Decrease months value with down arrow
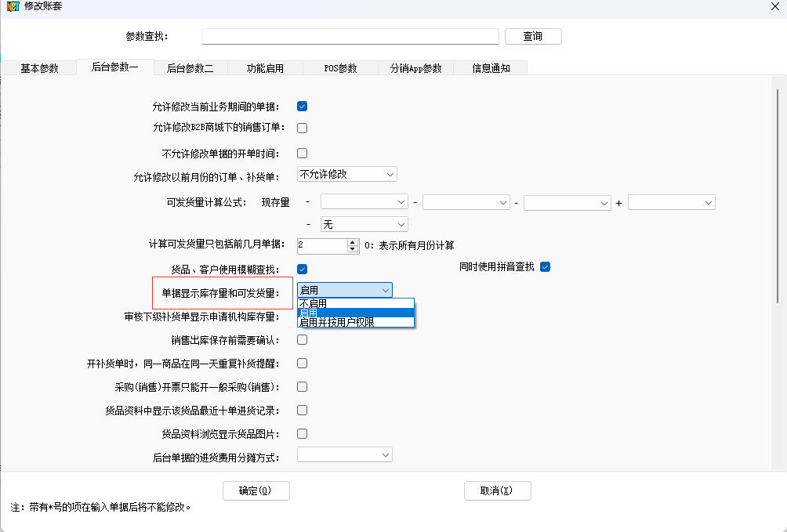 pyautogui.click(x=353, y=249)
